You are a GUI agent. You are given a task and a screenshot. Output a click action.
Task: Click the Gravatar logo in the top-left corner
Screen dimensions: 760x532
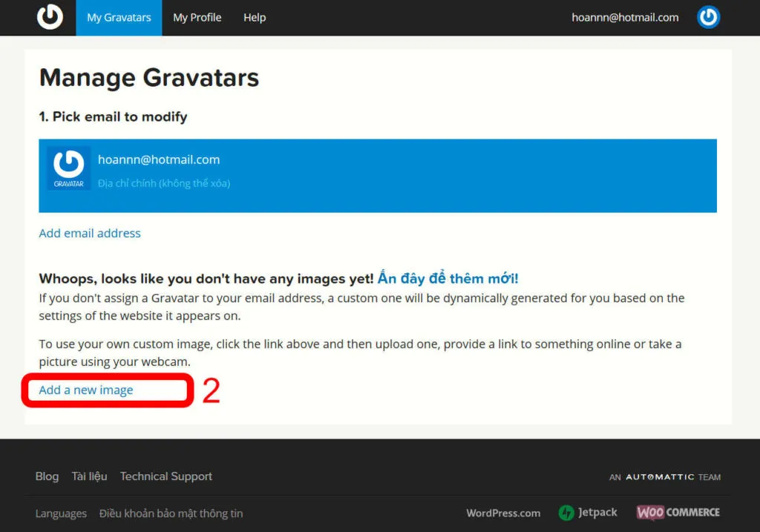50,16
